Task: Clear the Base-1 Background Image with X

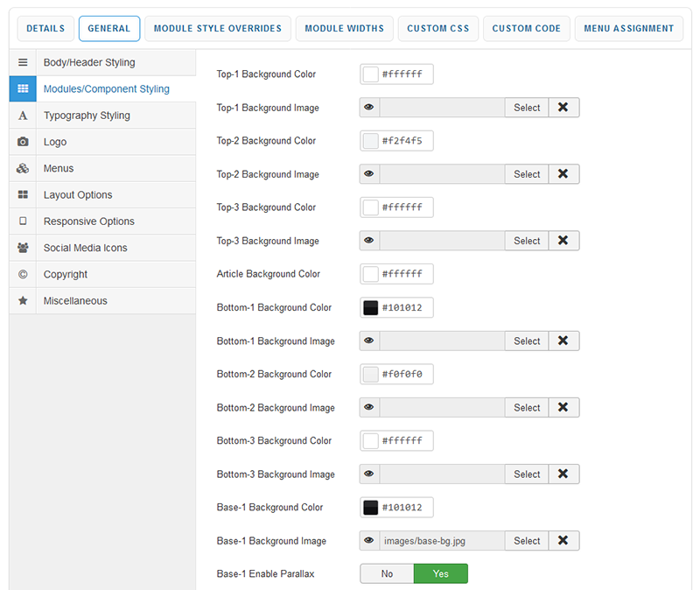Action: 563,540
